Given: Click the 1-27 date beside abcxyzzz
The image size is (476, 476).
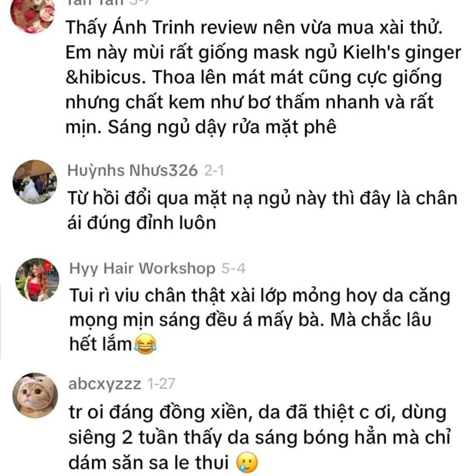Looking at the screenshot, I should (x=161, y=384).
